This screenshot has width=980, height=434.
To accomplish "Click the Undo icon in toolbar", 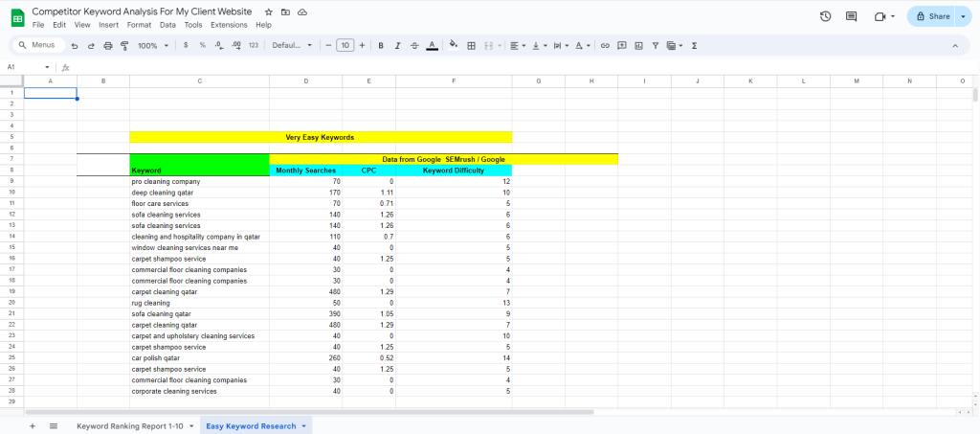I will pyautogui.click(x=75, y=45).
